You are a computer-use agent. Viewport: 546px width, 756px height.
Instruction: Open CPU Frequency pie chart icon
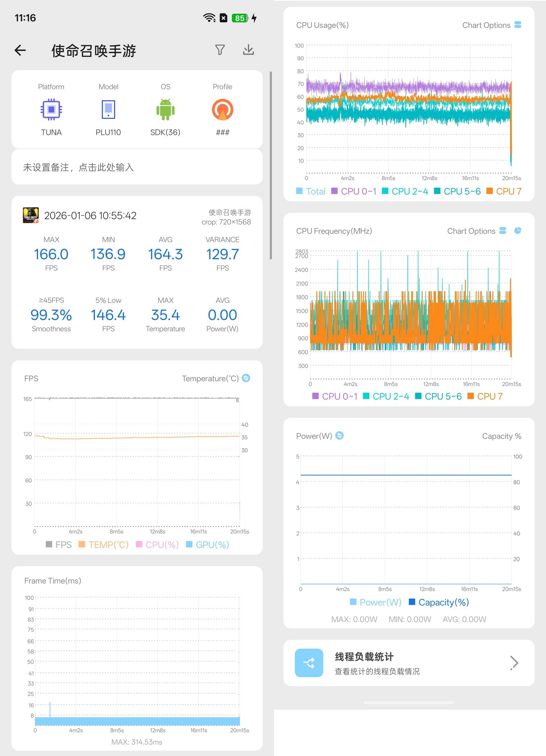click(518, 231)
